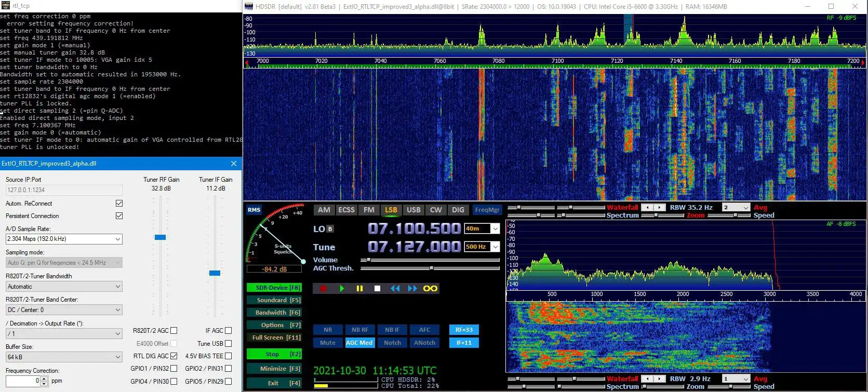This screenshot has height=392, width=868.
Task: Uncheck the RTL DIG AGC checkbox
Action: (173, 356)
